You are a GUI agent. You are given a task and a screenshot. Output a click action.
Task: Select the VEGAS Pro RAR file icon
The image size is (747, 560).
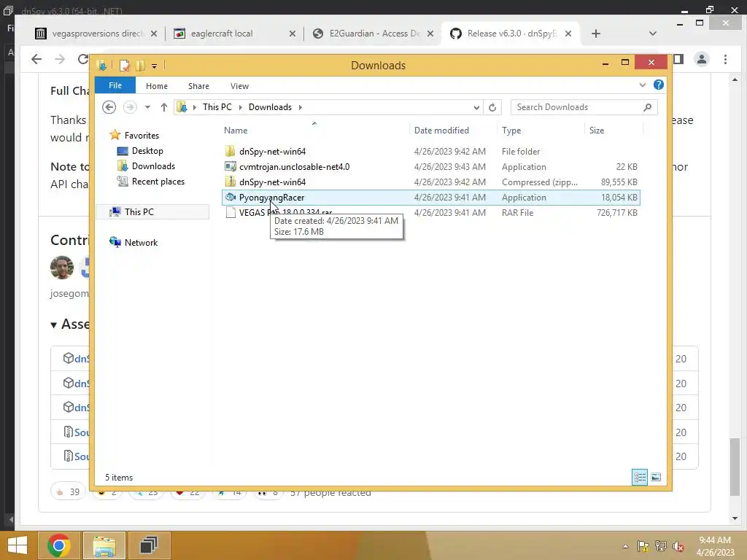tap(231, 212)
